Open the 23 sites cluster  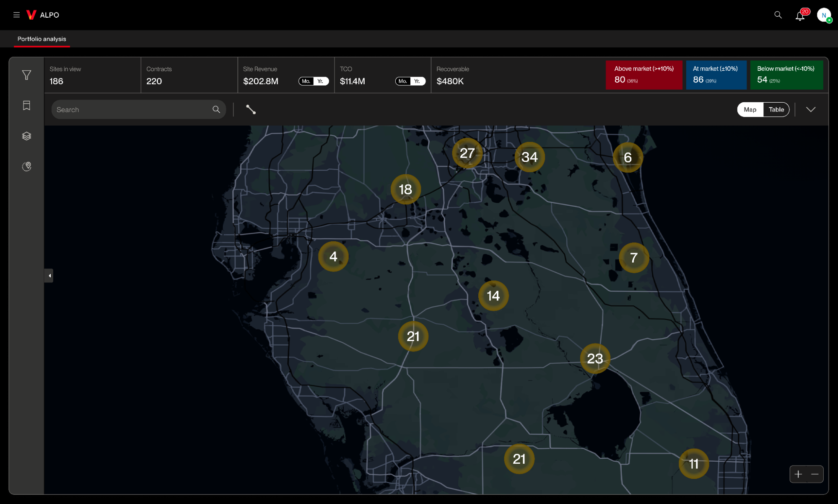595,359
